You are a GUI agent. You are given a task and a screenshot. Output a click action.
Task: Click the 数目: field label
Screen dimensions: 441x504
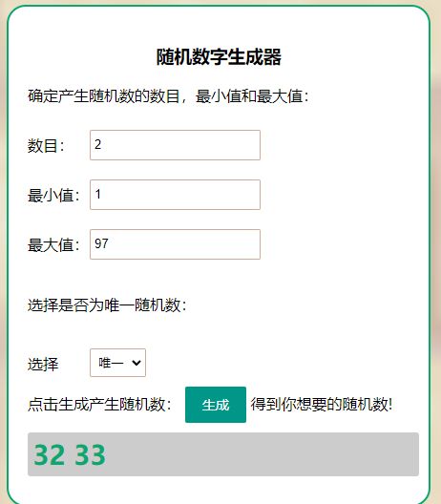pyautogui.click(x=46, y=146)
